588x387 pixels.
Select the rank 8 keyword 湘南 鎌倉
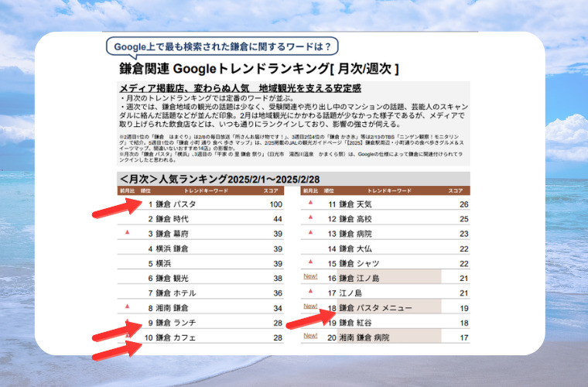click(x=172, y=308)
